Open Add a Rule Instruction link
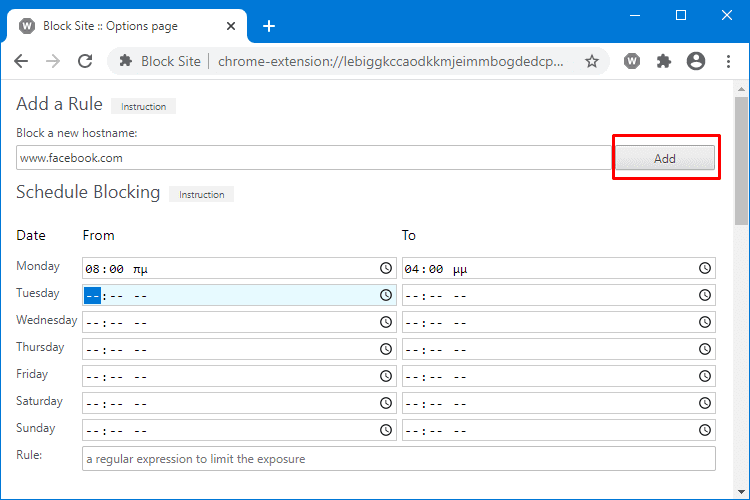Image resolution: width=750 pixels, height=500 pixels. (143, 106)
